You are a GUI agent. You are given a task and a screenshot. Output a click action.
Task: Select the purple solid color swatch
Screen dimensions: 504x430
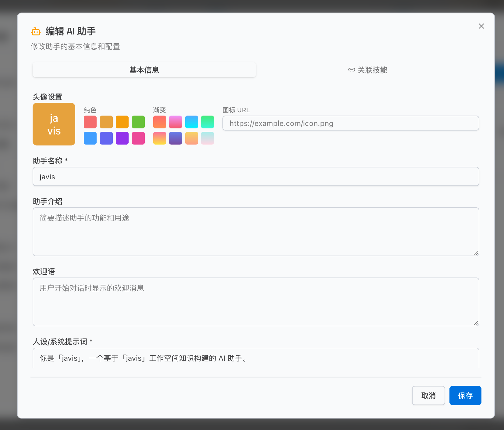(122, 138)
